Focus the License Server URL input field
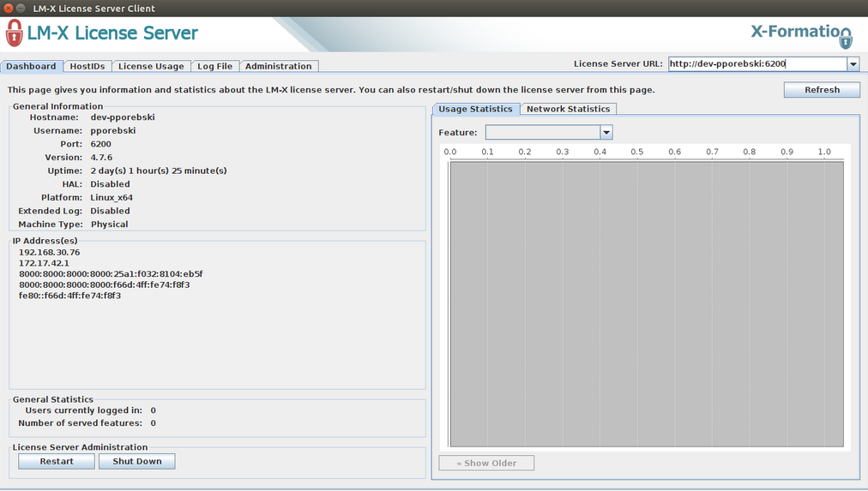The width and height of the screenshot is (868, 491). (757, 64)
